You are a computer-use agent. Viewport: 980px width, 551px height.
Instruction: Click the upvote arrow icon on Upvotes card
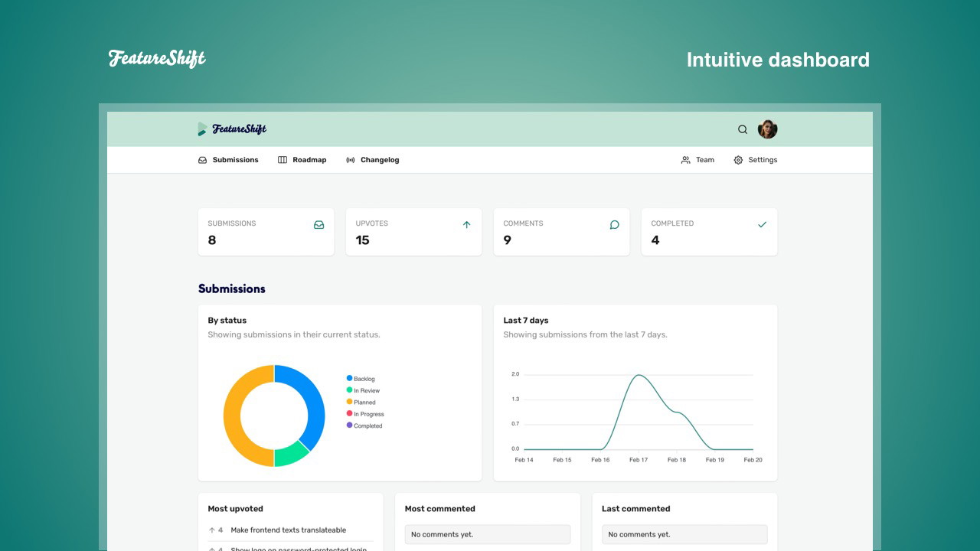(x=466, y=225)
